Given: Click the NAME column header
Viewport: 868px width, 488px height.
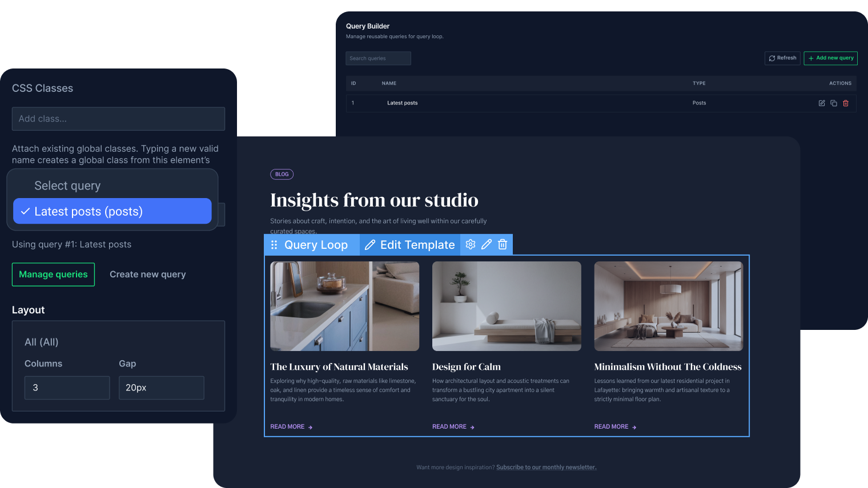Looking at the screenshot, I should (389, 83).
